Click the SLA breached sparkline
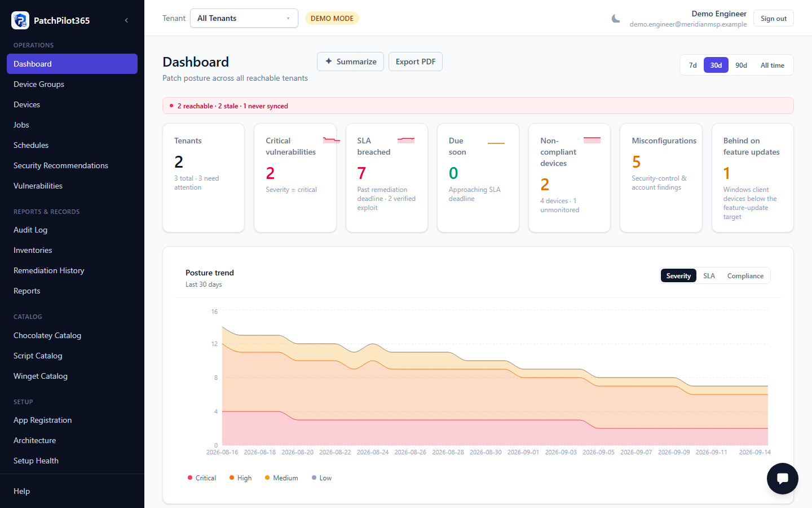812x508 pixels. click(406, 140)
